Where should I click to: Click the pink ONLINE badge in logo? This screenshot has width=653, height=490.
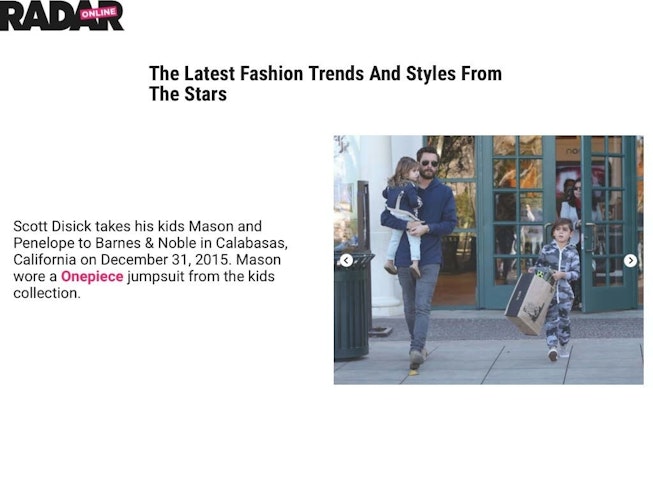pos(100,12)
